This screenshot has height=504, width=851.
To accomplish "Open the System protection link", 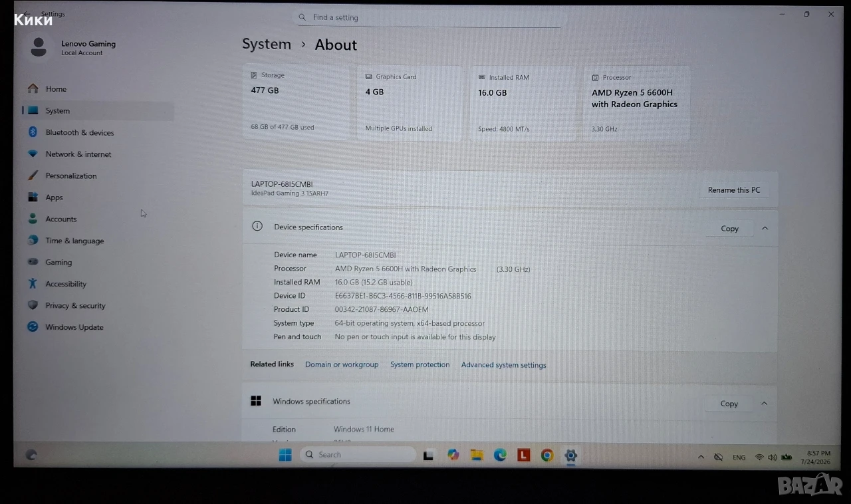I will point(420,364).
